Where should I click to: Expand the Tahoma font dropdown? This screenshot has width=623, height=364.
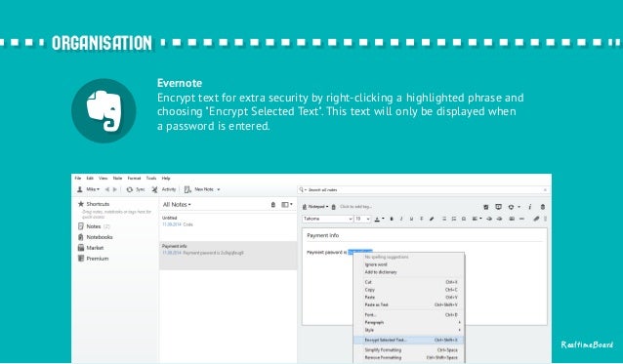point(328,219)
